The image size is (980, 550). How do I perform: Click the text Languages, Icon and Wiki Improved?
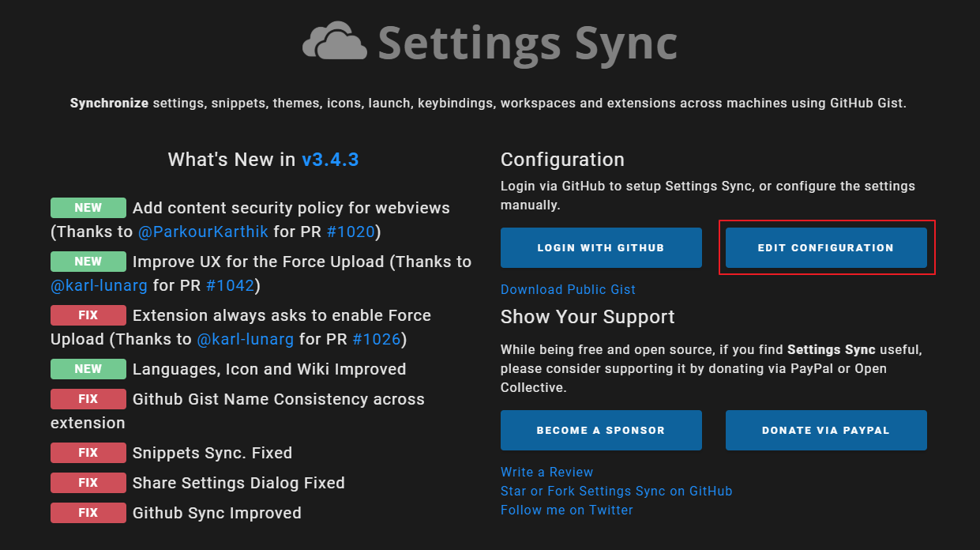click(x=269, y=369)
